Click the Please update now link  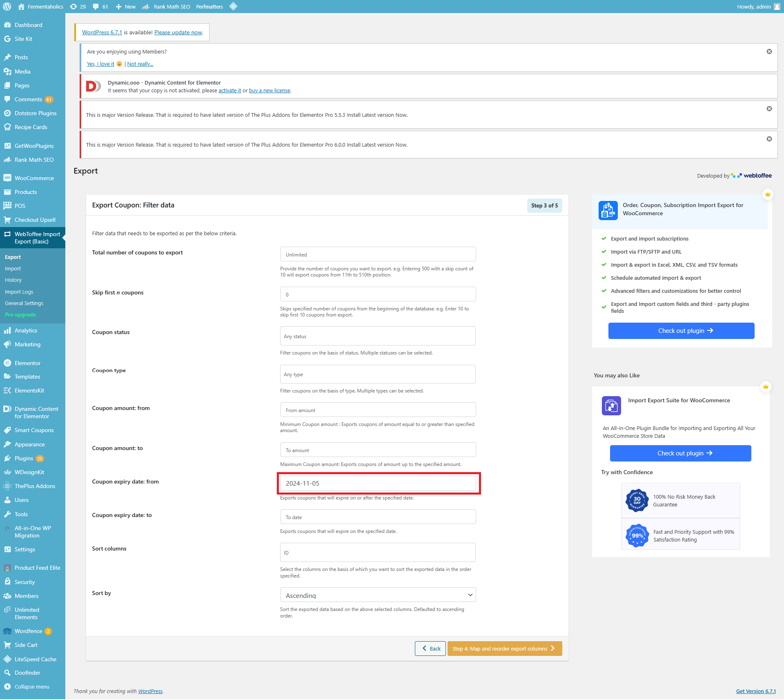(x=178, y=32)
